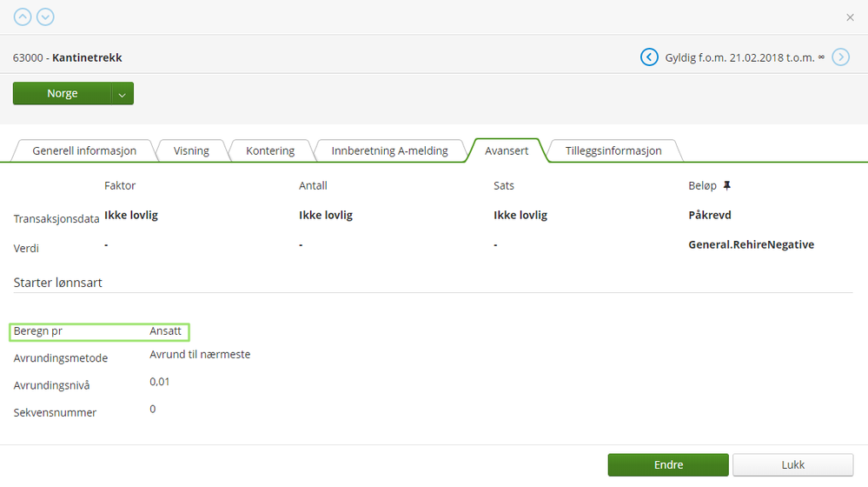The image size is (868, 487).
Task: Go to next validity period arrow
Action: coord(840,57)
